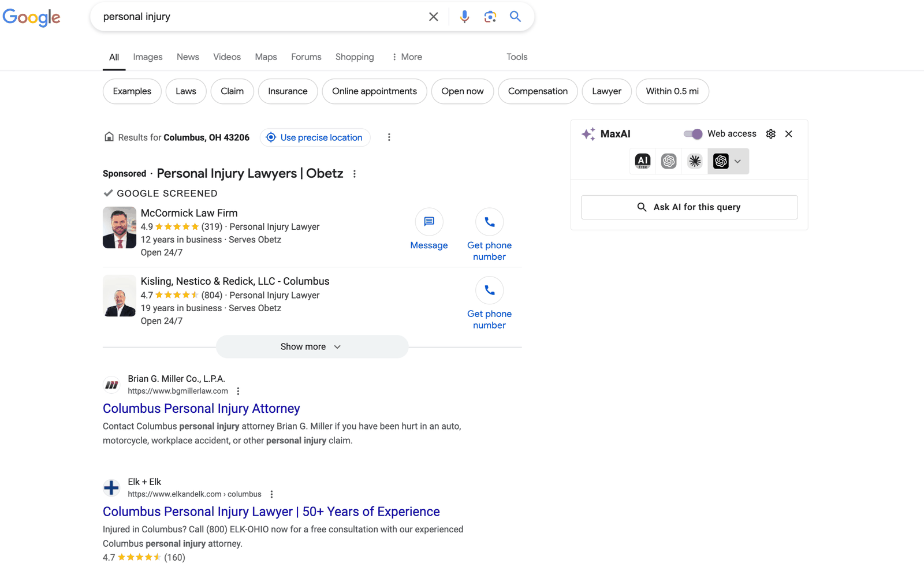This screenshot has width=924, height=567.
Task: Open the Columbus Personal Injury Attorney result
Action: pyautogui.click(x=201, y=409)
